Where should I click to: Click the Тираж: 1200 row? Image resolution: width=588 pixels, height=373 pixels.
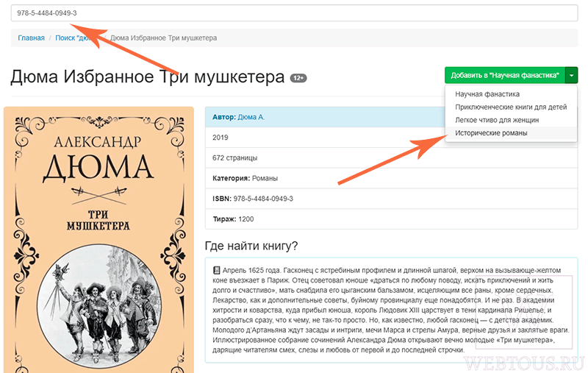coord(391,219)
